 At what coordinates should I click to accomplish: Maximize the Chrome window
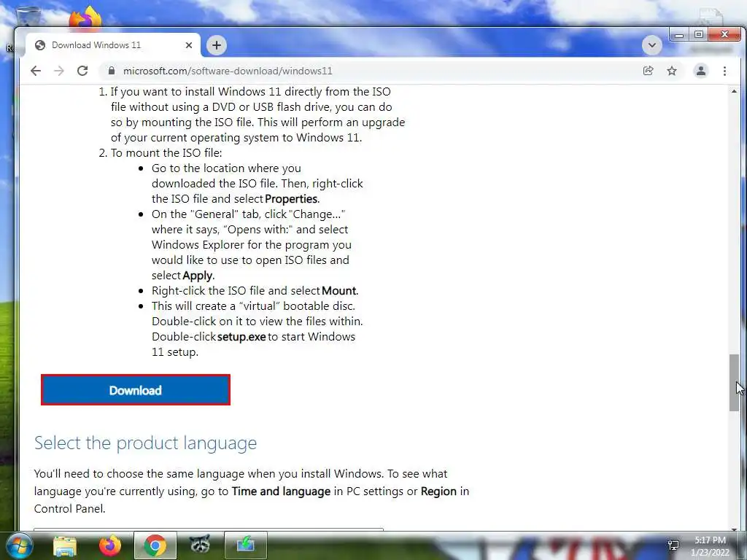(698, 35)
